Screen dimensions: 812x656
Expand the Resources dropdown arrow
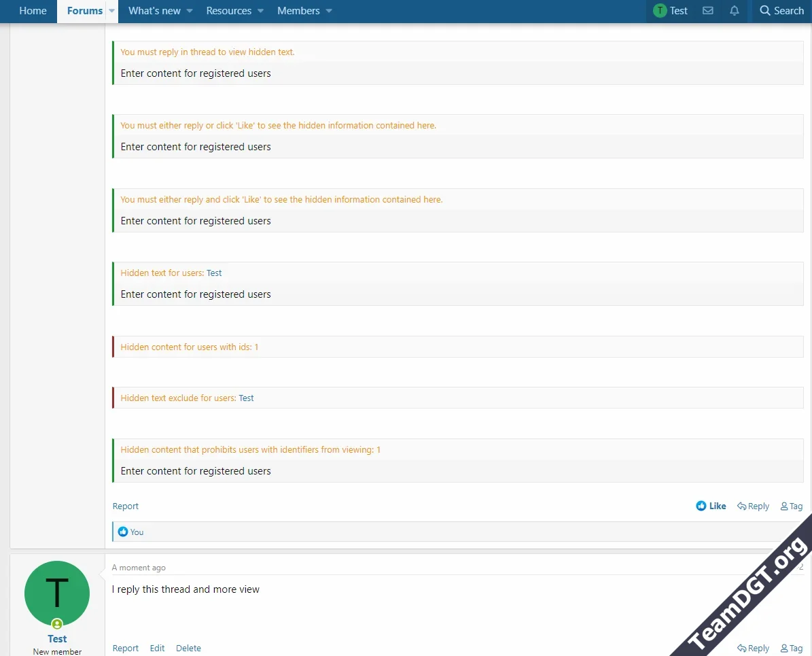point(260,11)
